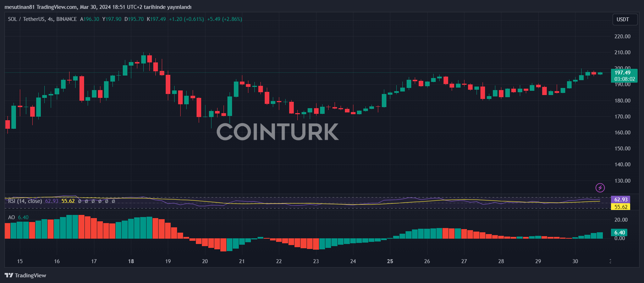
Task: Click the 6.40 value beside AO label
Action: click(x=23, y=217)
